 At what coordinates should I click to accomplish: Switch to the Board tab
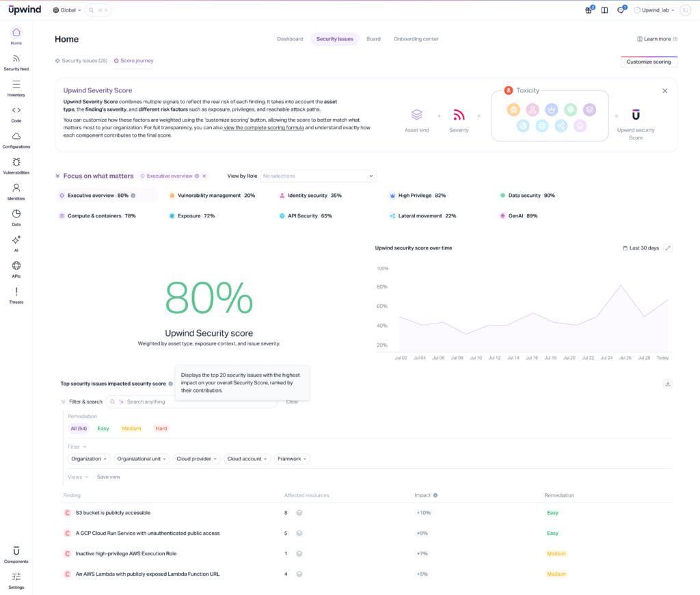click(373, 39)
